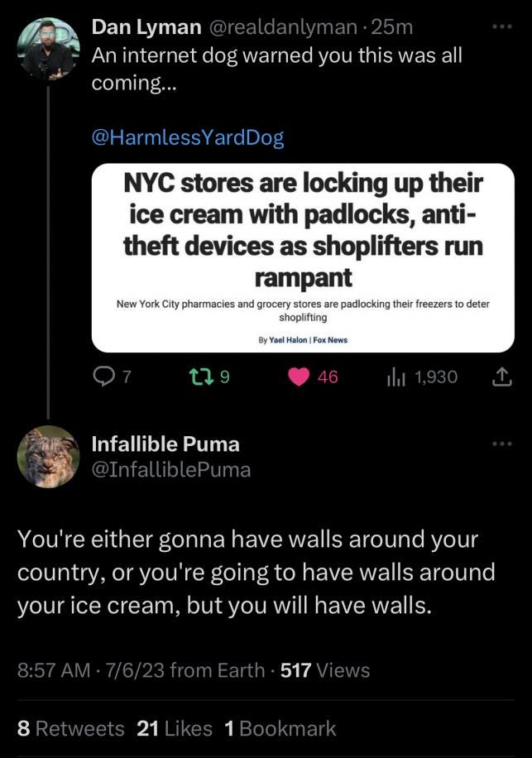Share Dan Lyman's tweet with the upload icon
Viewport: 532px width, 758px height.
502,377
